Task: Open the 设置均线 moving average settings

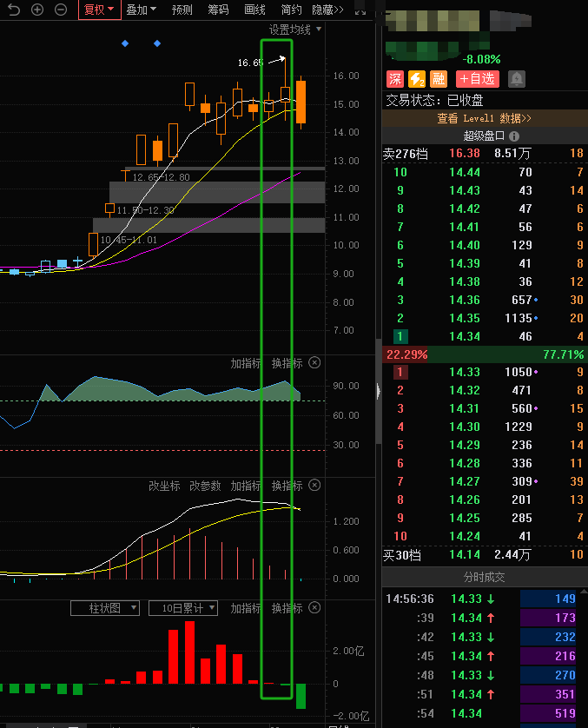Action: [295, 30]
